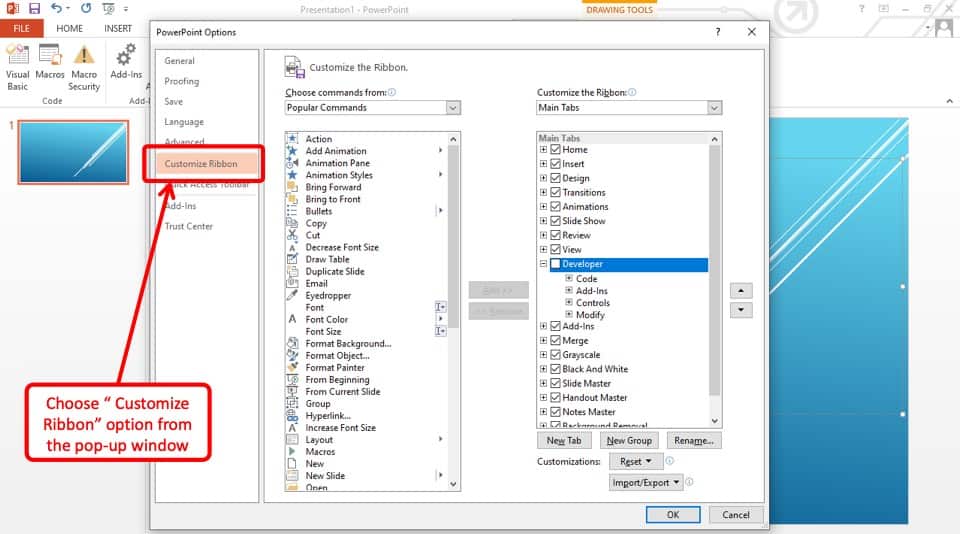Select Bullets list icon

tap(292, 211)
